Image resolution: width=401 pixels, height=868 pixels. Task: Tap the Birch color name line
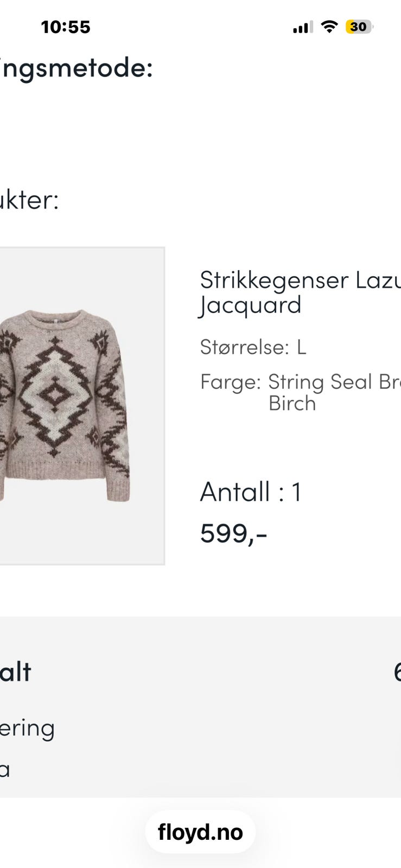[292, 404]
